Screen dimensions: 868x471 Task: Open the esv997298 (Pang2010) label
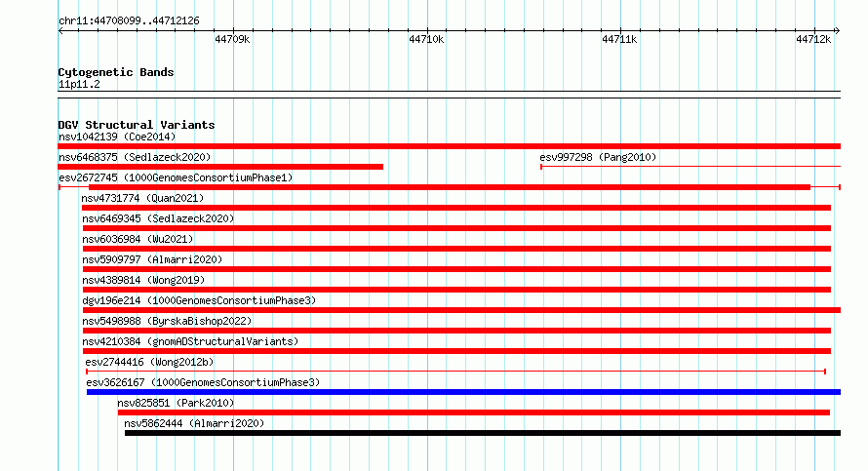tap(598, 157)
